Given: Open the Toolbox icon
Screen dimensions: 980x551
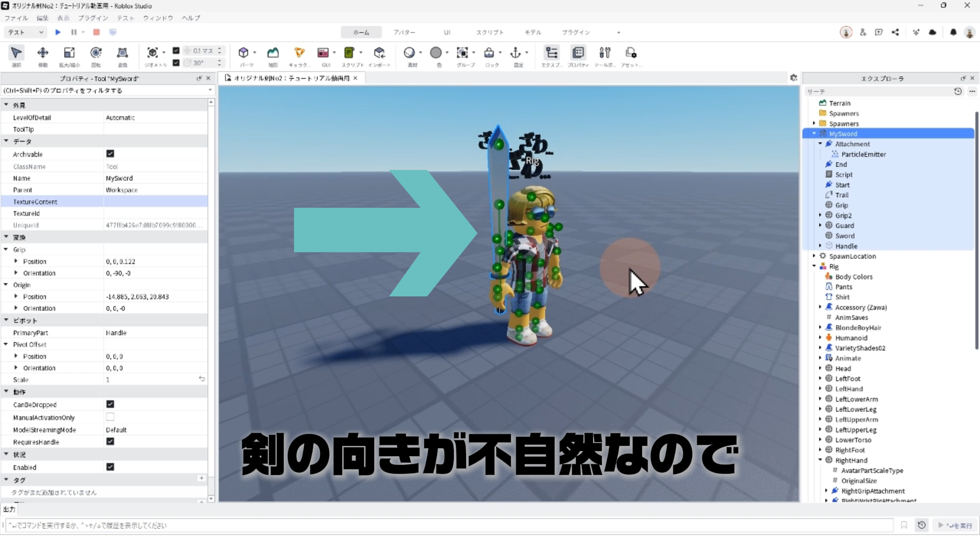Looking at the screenshot, I should [605, 53].
